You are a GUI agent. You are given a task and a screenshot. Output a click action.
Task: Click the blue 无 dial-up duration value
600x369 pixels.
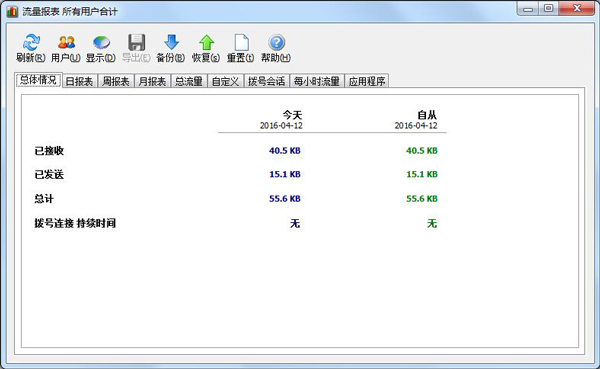pyautogui.click(x=295, y=223)
